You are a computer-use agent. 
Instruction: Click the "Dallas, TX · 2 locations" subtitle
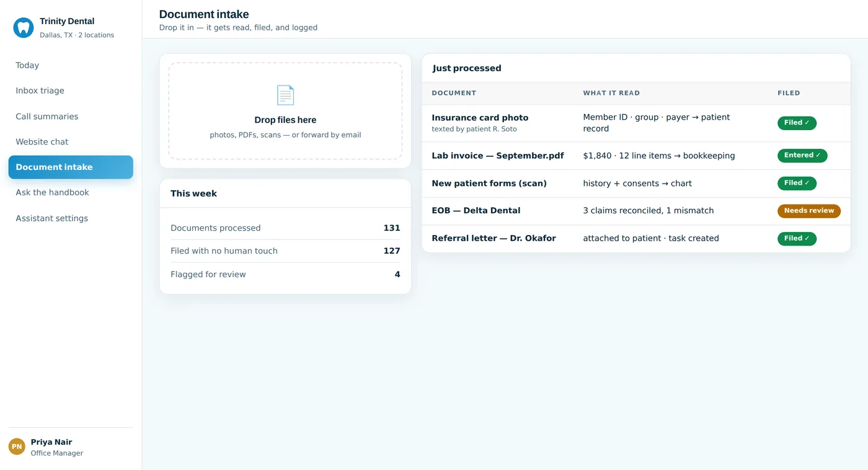[x=77, y=35]
